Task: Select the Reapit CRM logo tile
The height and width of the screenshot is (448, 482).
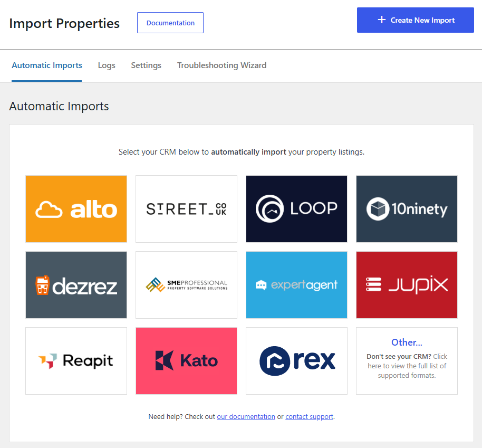Action: (76, 361)
